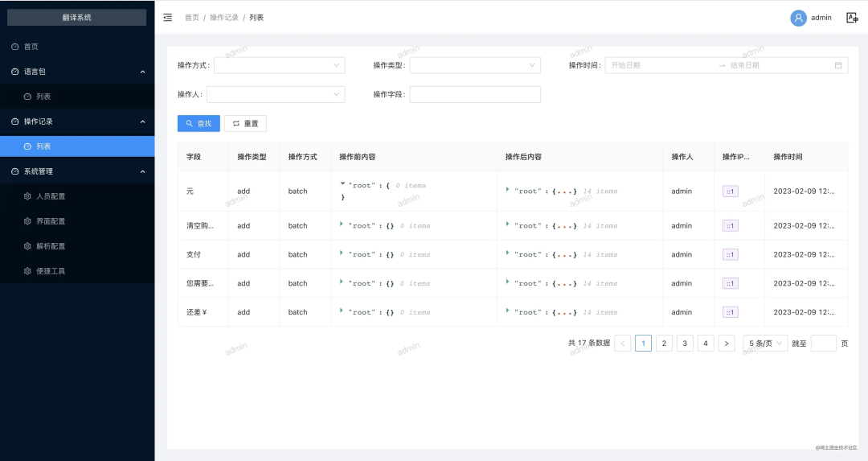Expand 操作前内容 root JSON in 支付 row
868x461 pixels.
[x=342, y=253]
